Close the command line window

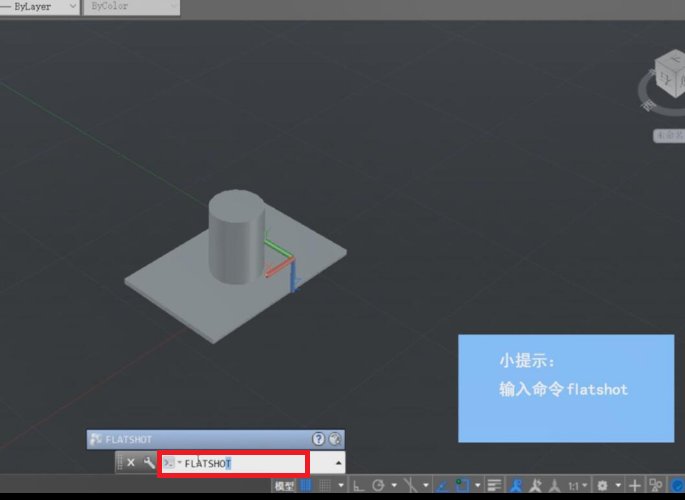coord(131,463)
